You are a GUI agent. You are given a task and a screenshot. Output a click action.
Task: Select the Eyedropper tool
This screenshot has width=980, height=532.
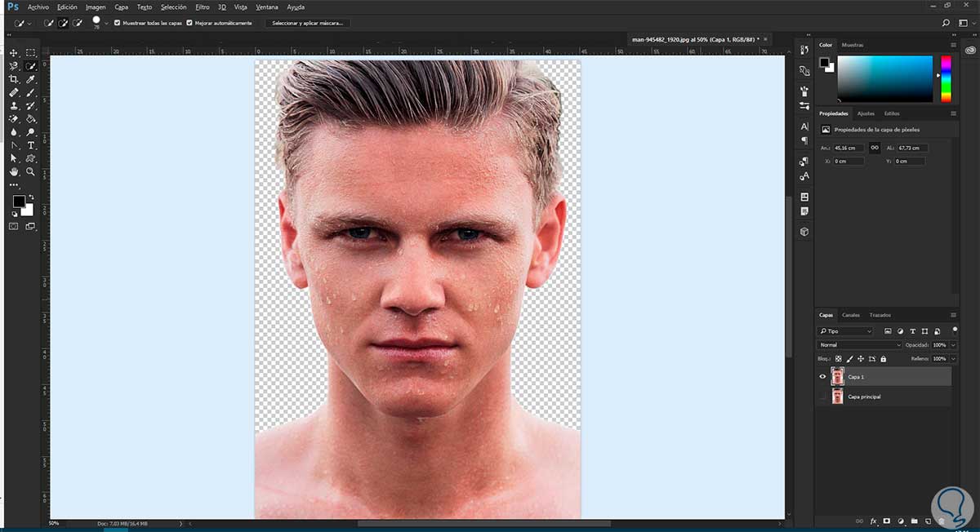30,79
